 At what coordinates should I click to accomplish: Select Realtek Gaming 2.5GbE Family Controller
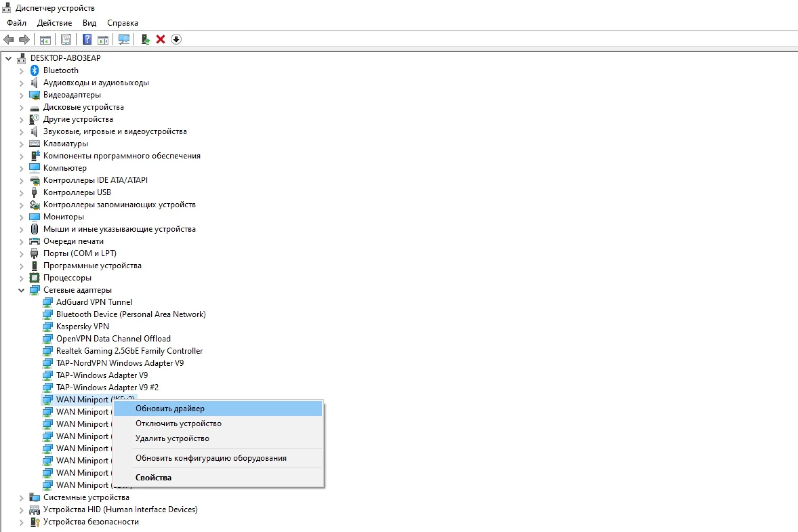(x=129, y=351)
